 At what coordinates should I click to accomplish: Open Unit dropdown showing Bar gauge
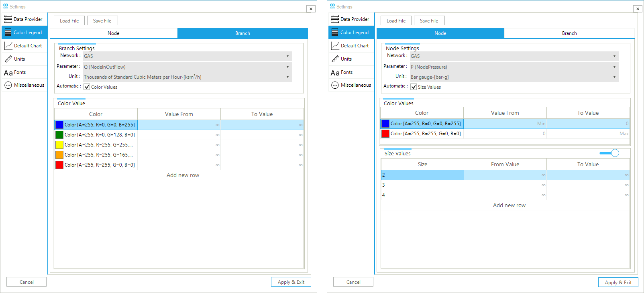pos(514,77)
